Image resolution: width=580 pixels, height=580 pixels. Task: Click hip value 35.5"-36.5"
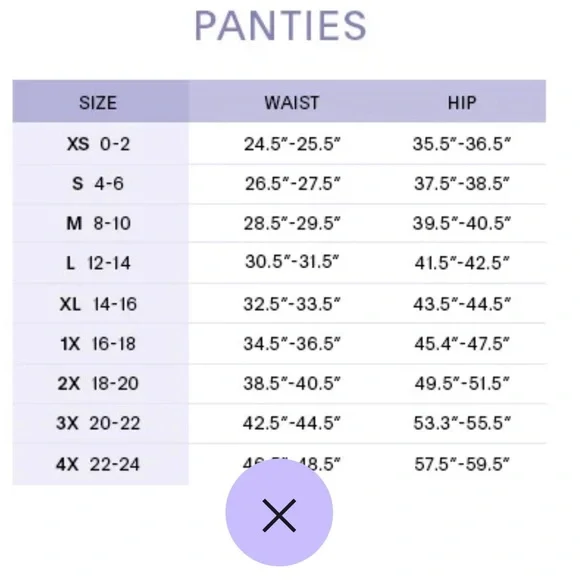point(462,144)
